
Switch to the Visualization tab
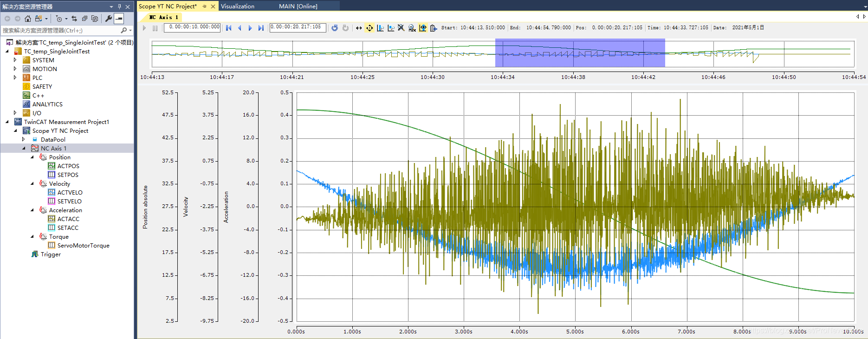point(237,7)
